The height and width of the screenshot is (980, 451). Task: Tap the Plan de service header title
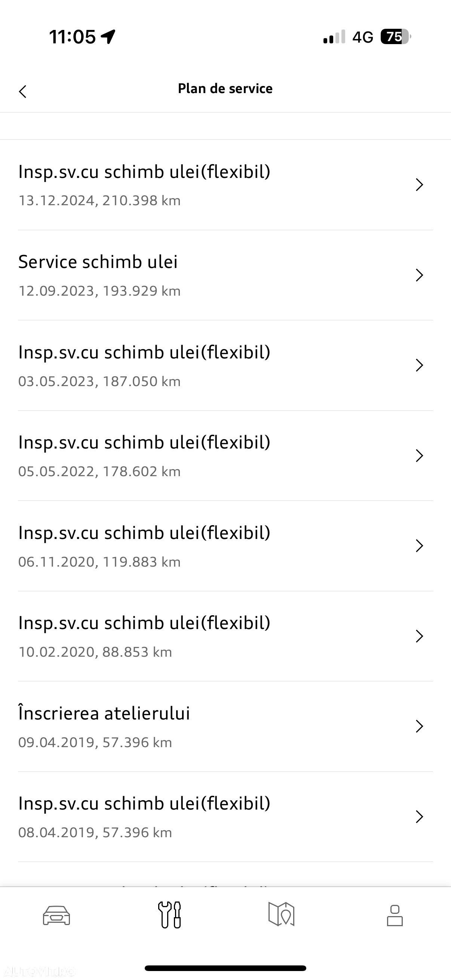[225, 89]
